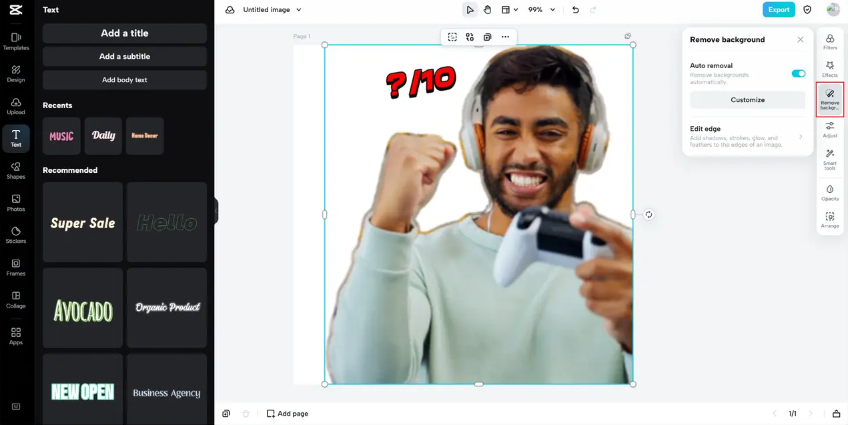Select the Daily recent text style
Screen dimensions: 848x425
[103, 136]
